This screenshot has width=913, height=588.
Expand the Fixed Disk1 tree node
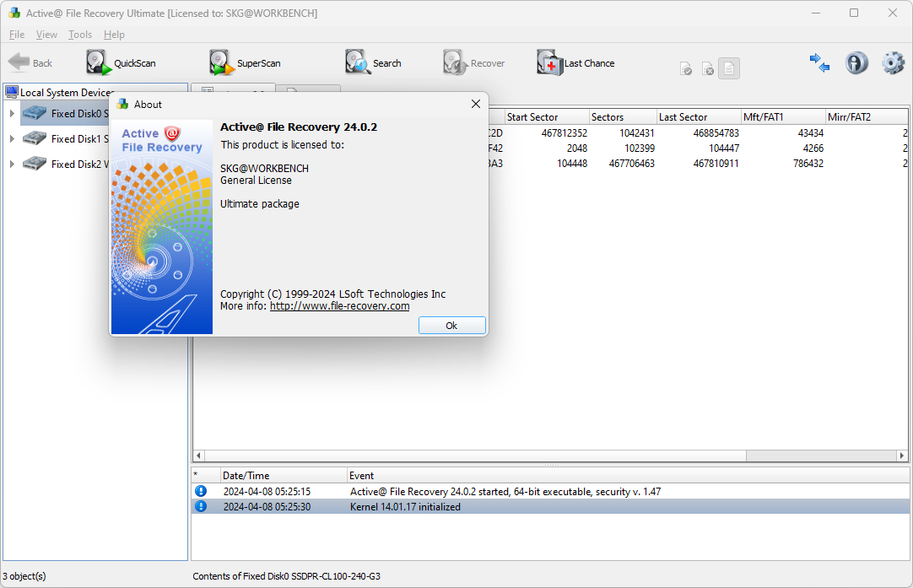(x=12, y=138)
